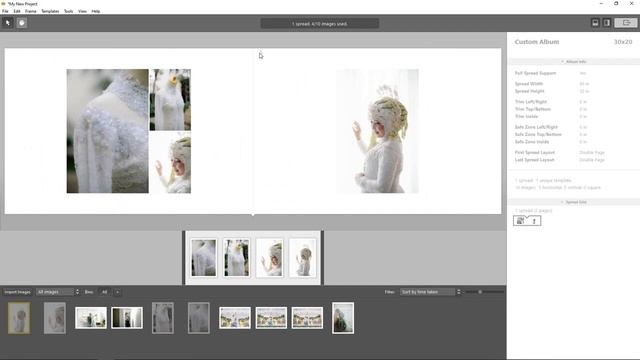Click the Trim Top/Bottom label
Screen dimensions: 640x360
coord(533,109)
